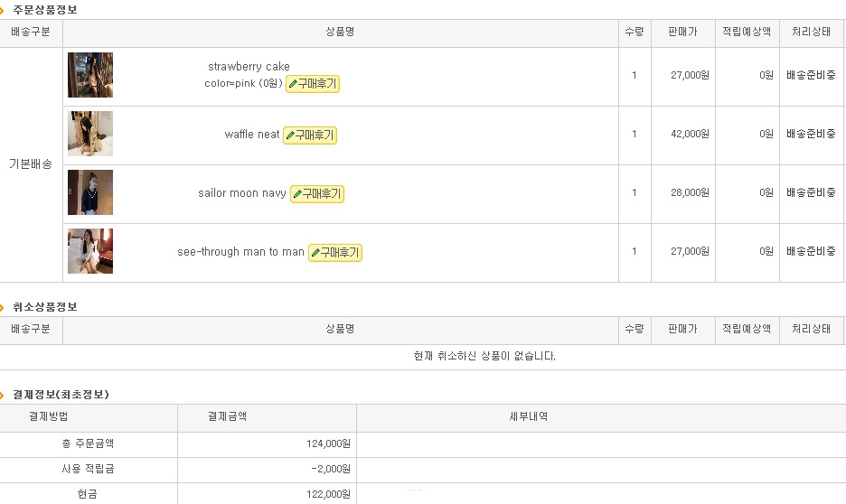846x504 pixels.
Task: Open review for see-through man to man
Action: pyautogui.click(x=335, y=253)
